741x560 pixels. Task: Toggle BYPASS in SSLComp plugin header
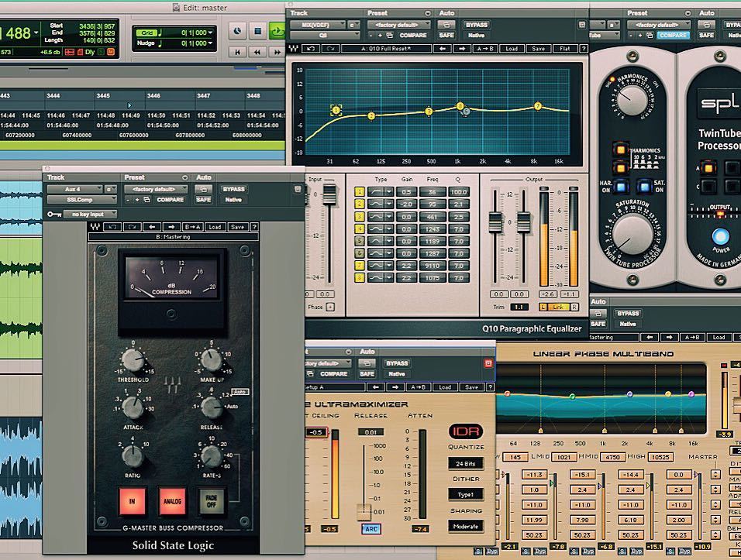(234, 189)
